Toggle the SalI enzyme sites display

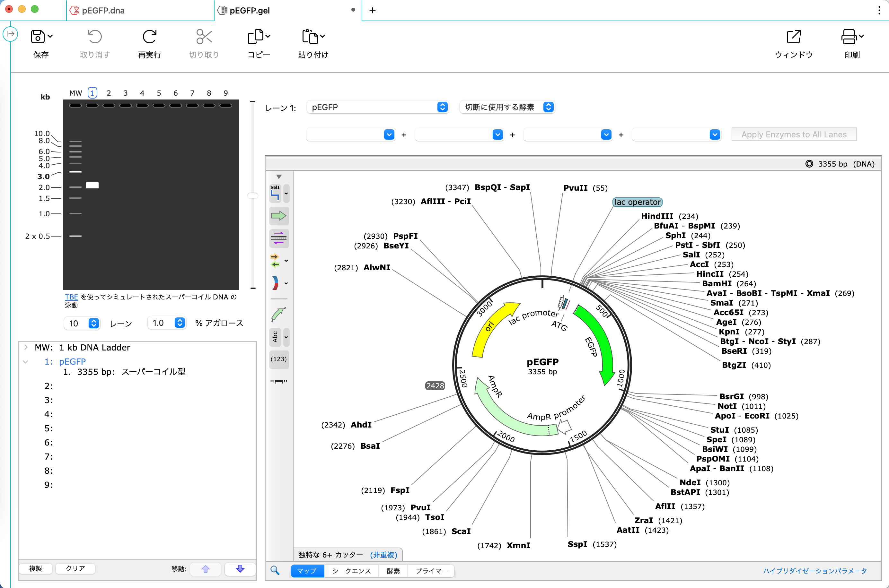coord(275,193)
